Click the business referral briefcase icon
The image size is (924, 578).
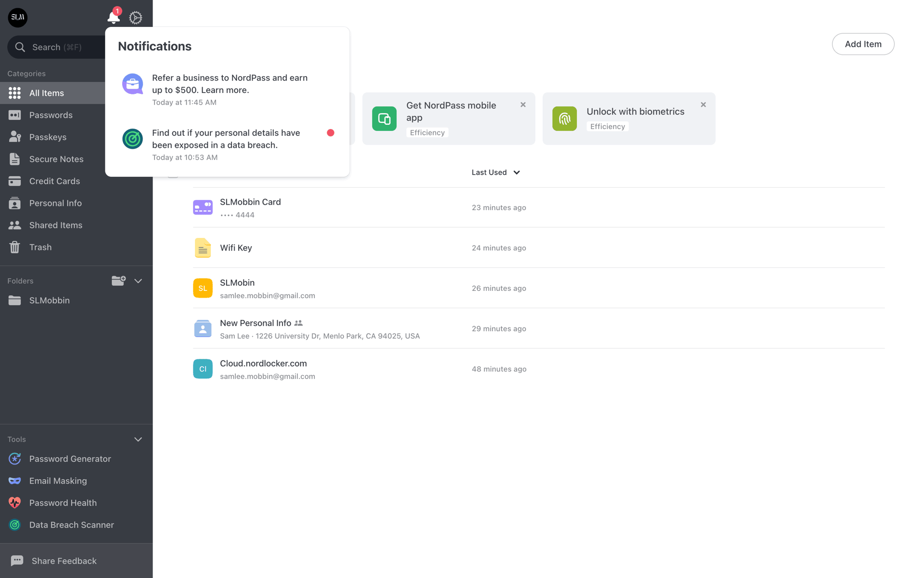click(x=132, y=84)
